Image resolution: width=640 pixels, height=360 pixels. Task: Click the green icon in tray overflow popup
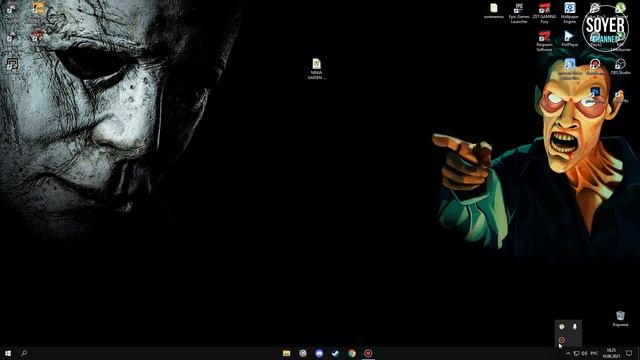click(x=562, y=327)
